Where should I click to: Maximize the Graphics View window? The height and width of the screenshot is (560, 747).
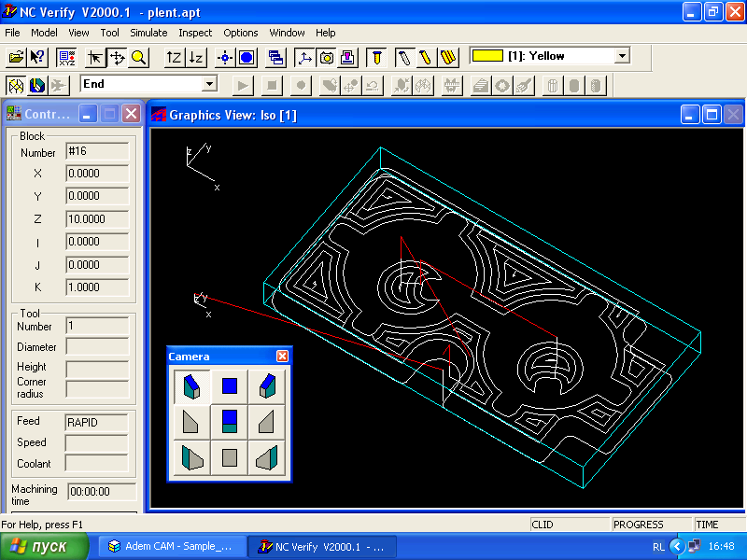712,115
